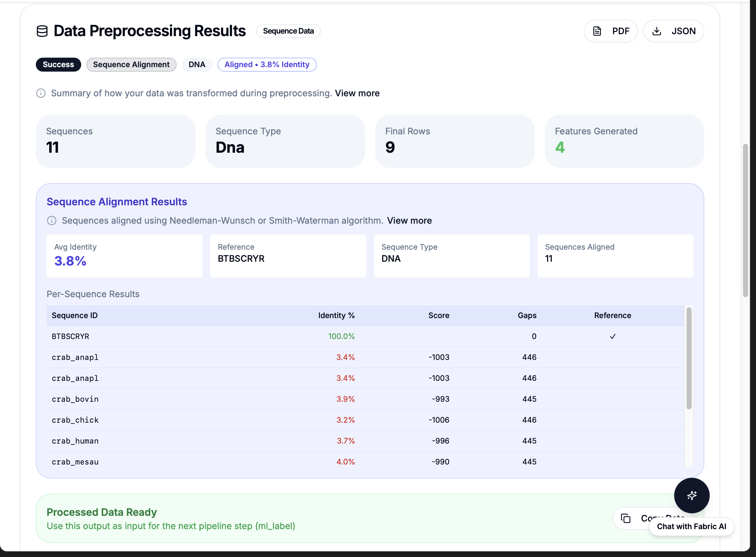Click the -990 score cell
The height and width of the screenshot is (557, 756).
pos(440,462)
